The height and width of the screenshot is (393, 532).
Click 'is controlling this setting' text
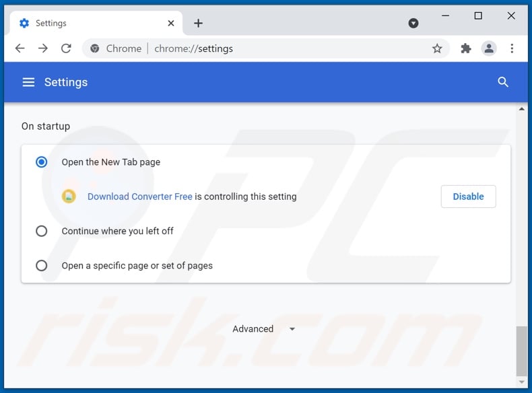pos(246,196)
